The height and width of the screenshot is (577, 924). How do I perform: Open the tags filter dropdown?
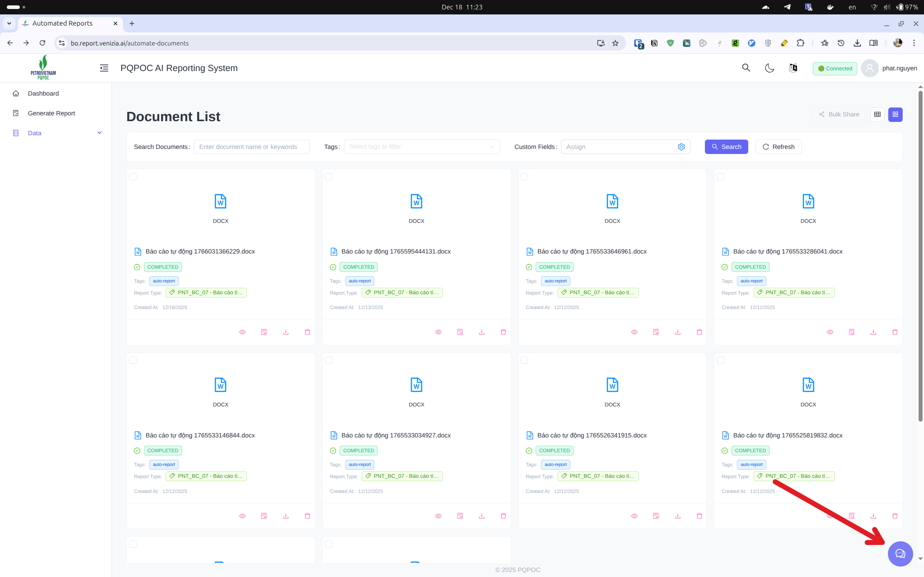[x=422, y=146]
